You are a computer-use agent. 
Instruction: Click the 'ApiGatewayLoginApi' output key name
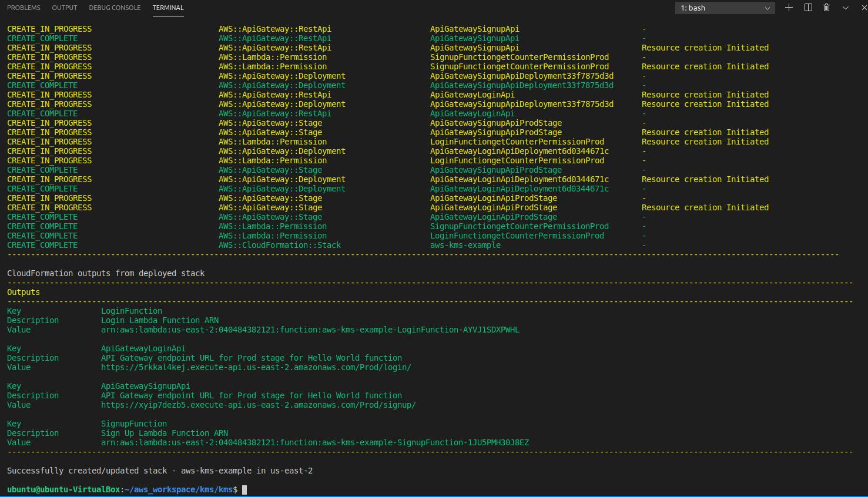pyautogui.click(x=143, y=348)
